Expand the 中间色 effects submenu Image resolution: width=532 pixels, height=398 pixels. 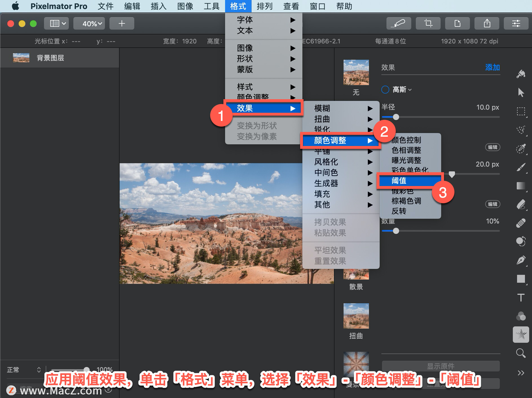[x=341, y=173]
